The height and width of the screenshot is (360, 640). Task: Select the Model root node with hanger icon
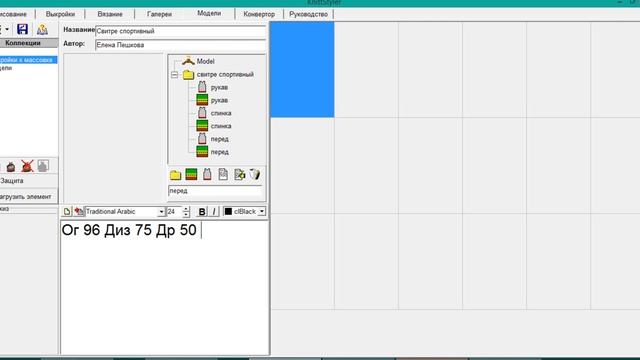(198, 61)
